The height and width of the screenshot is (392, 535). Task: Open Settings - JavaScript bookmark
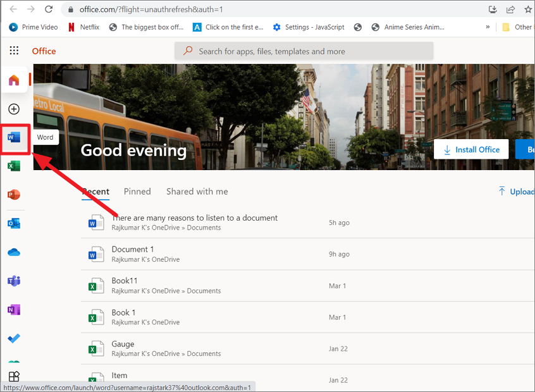pyautogui.click(x=309, y=27)
